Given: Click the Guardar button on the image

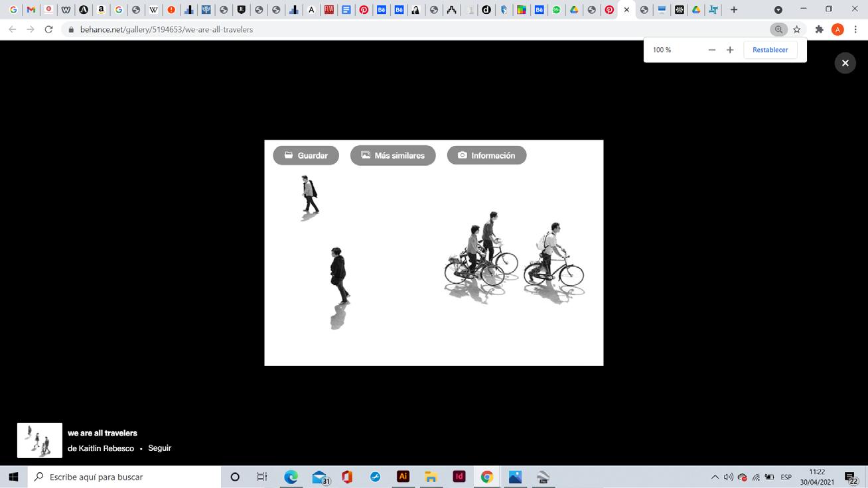Looking at the screenshot, I should pos(306,155).
